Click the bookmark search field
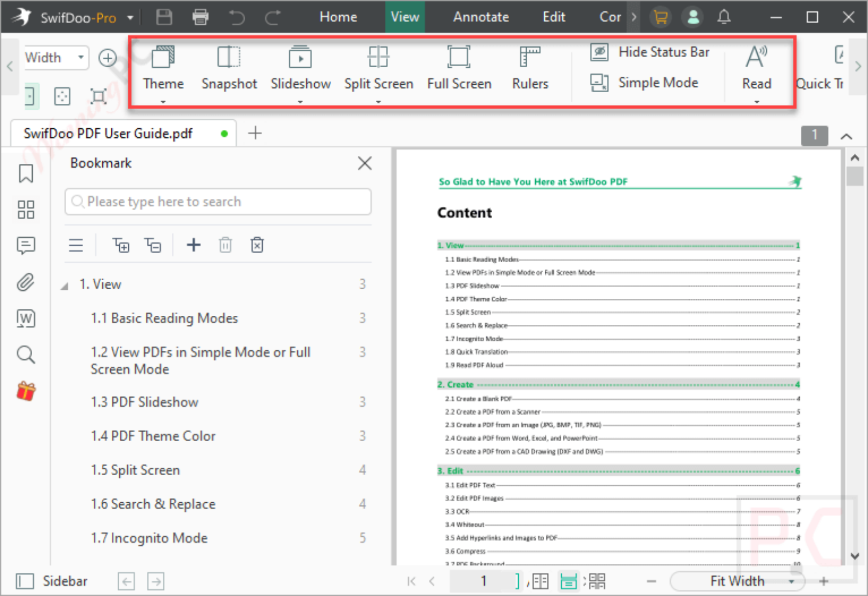868x596 pixels. coord(218,202)
